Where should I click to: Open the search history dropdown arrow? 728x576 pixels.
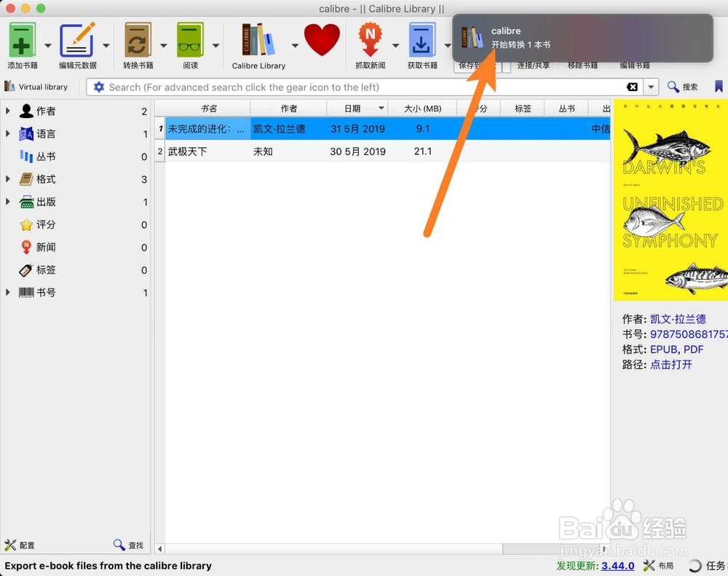(x=651, y=87)
